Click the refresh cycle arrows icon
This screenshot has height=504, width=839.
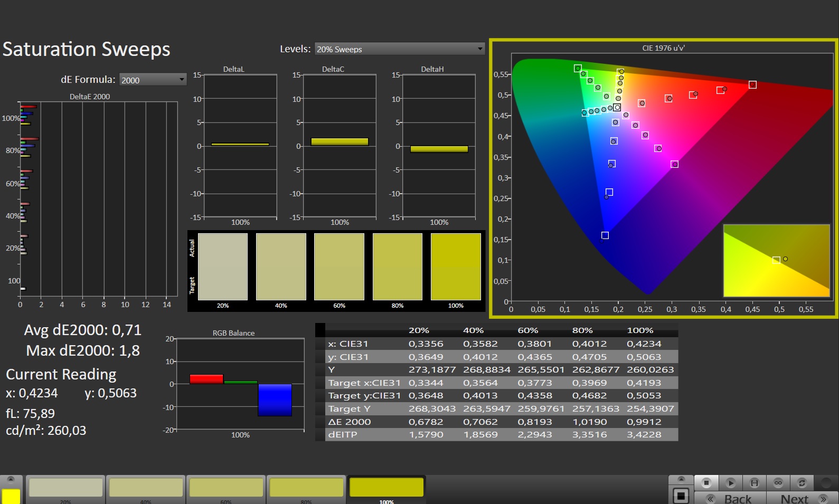pos(802,483)
